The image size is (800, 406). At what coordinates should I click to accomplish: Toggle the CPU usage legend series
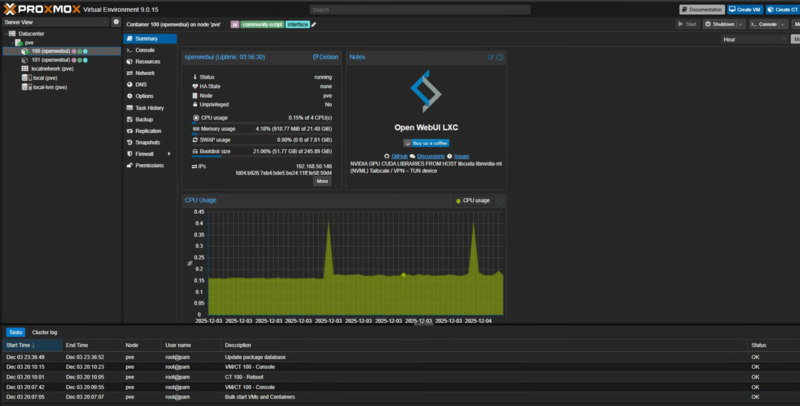pyautogui.click(x=473, y=200)
